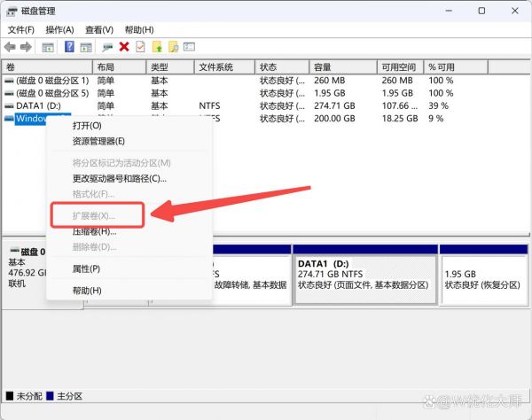Click NTFS cell in DATA1 row
This screenshot has width=532, height=420.
coord(209,105)
